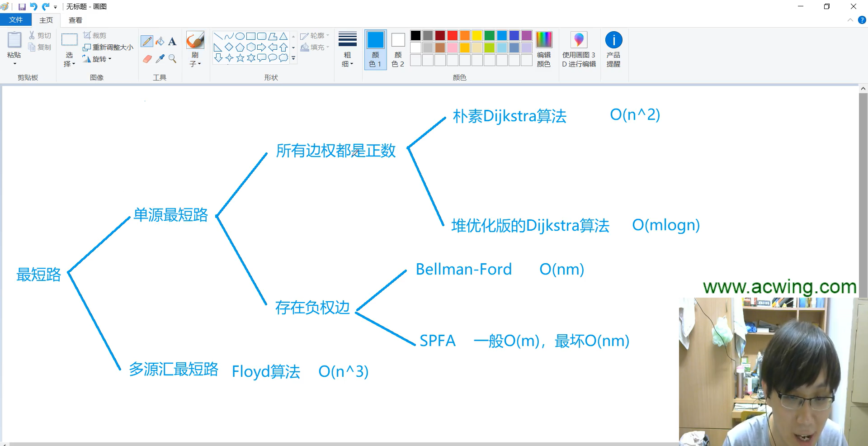
Task: Select the straight line shape
Action: coord(218,36)
